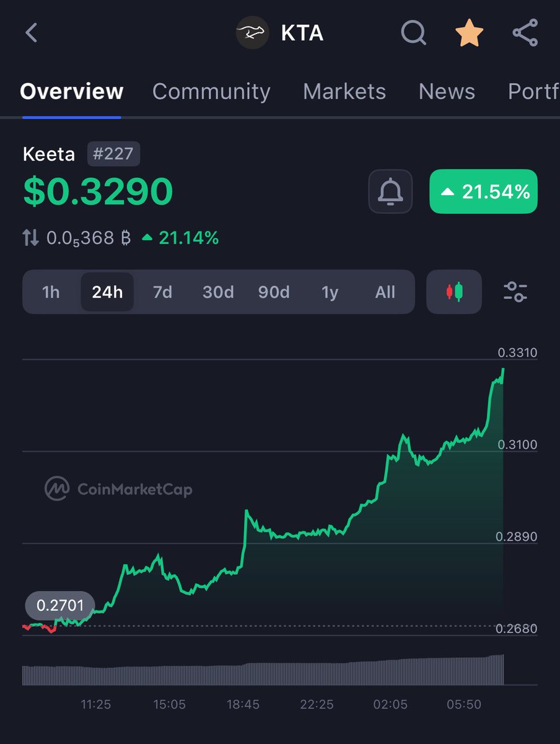Toggle the favorite star for KTA
560x744 pixels.
470,32
